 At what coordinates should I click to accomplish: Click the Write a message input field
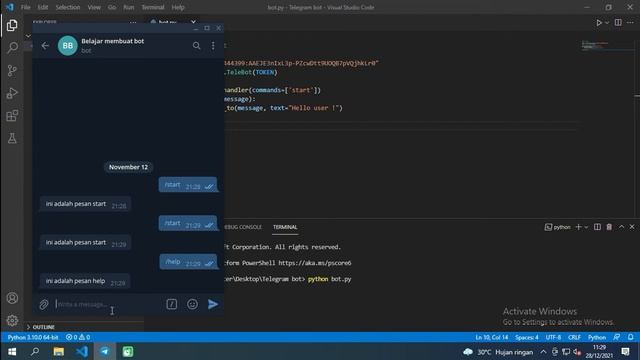[x=108, y=304]
